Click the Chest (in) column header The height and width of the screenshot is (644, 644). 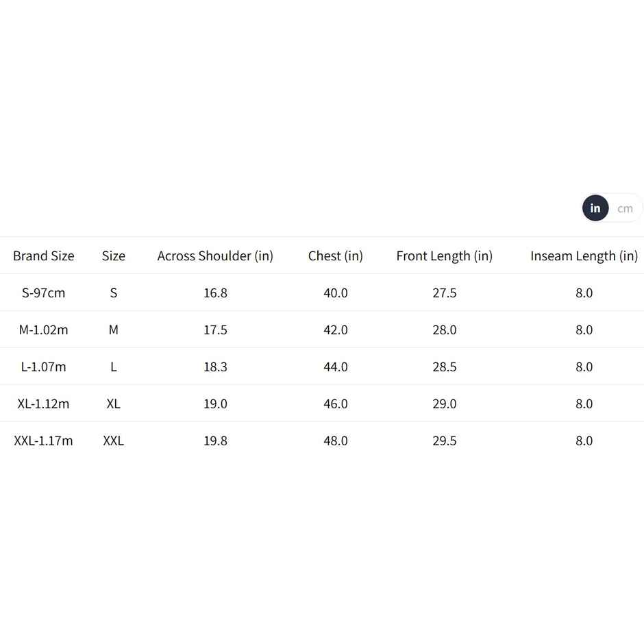click(336, 256)
